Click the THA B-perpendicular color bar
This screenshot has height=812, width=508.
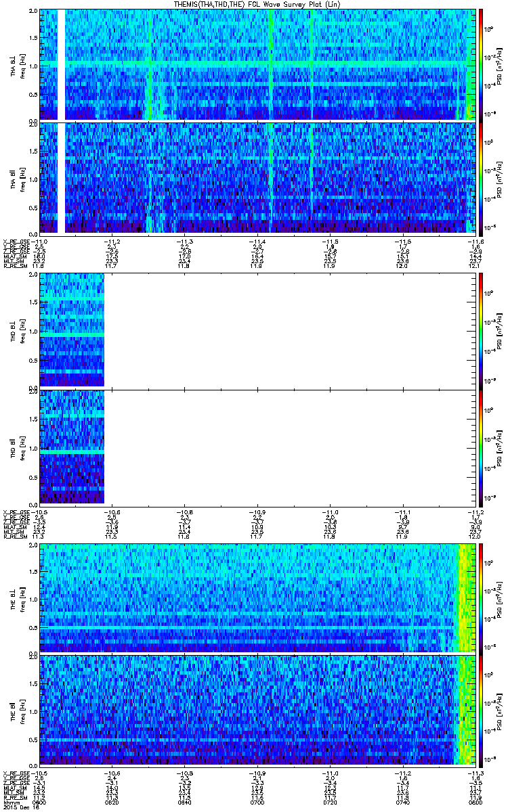[x=481, y=64]
